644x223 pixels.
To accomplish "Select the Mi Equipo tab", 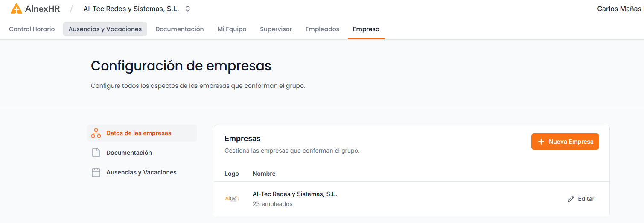I will tap(232, 29).
